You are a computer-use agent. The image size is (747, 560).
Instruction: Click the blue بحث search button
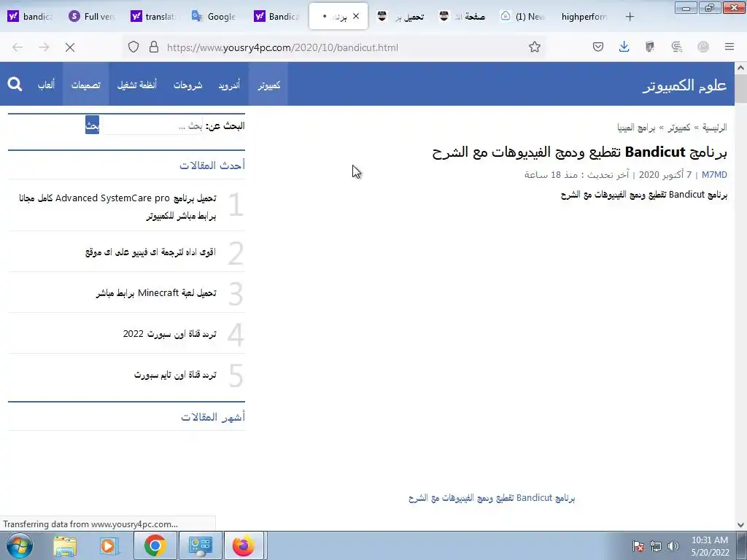(x=92, y=125)
